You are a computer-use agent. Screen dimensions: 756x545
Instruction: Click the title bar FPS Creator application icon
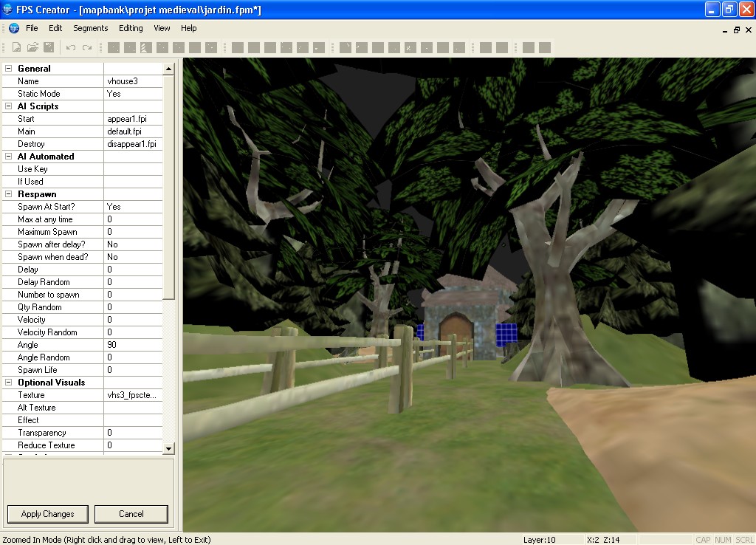coord(7,9)
